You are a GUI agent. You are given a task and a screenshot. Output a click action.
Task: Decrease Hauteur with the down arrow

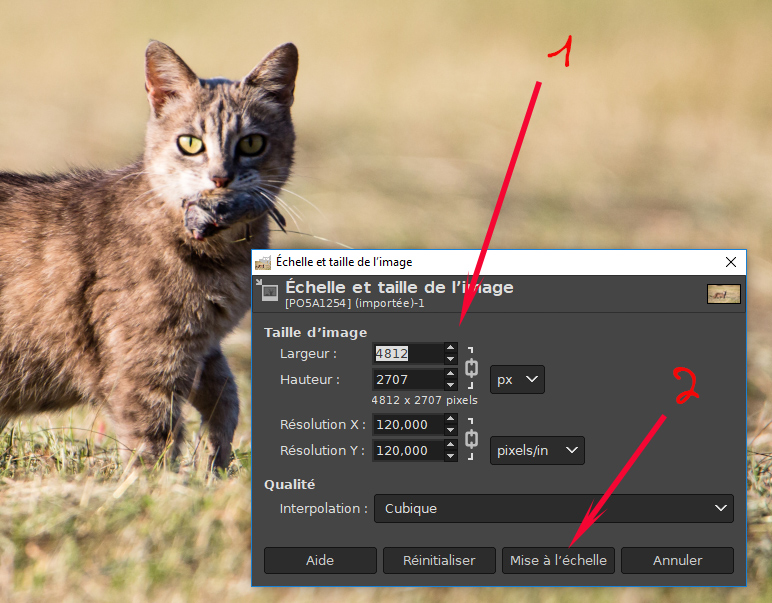click(x=450, y=385)
